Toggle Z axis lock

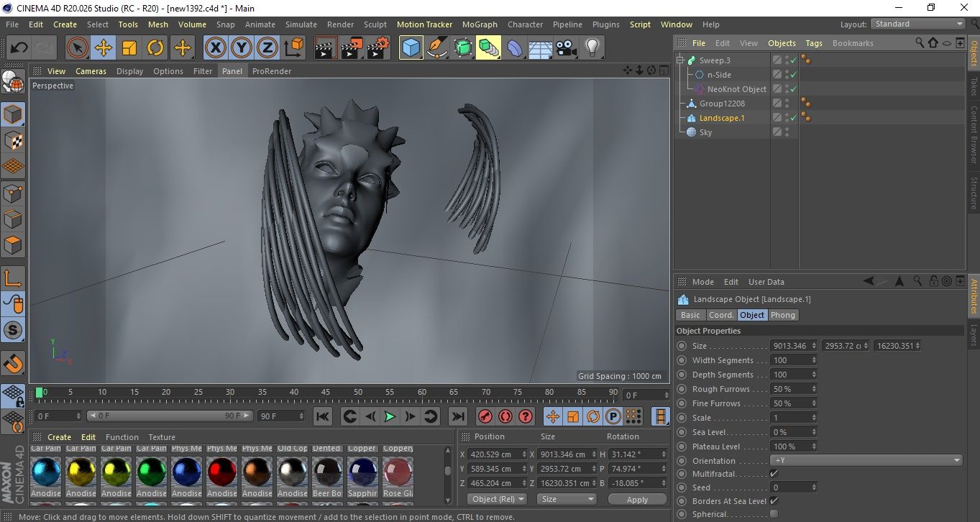267,48
